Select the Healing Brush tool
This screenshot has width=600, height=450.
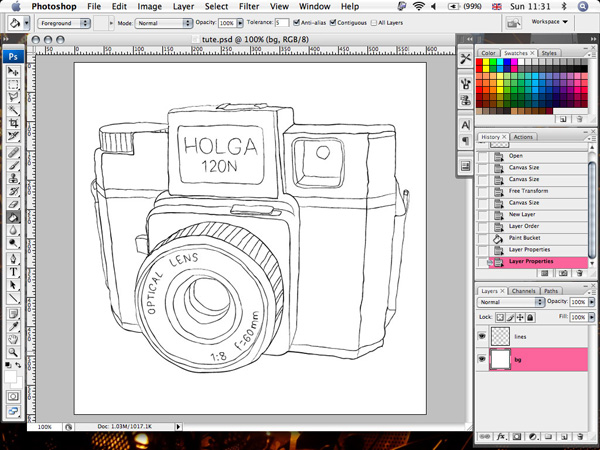point(13,153)
